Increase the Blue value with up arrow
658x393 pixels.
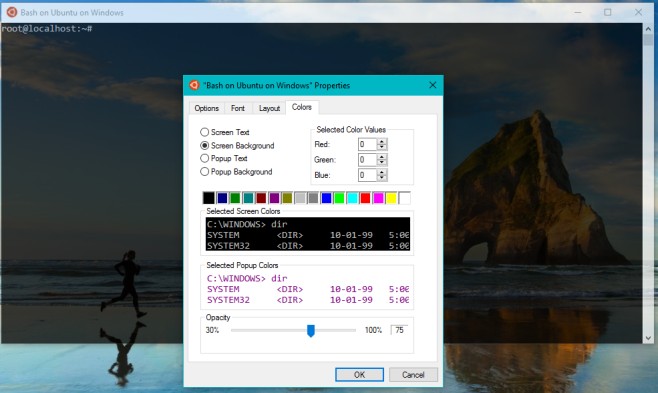click(381, 172)
